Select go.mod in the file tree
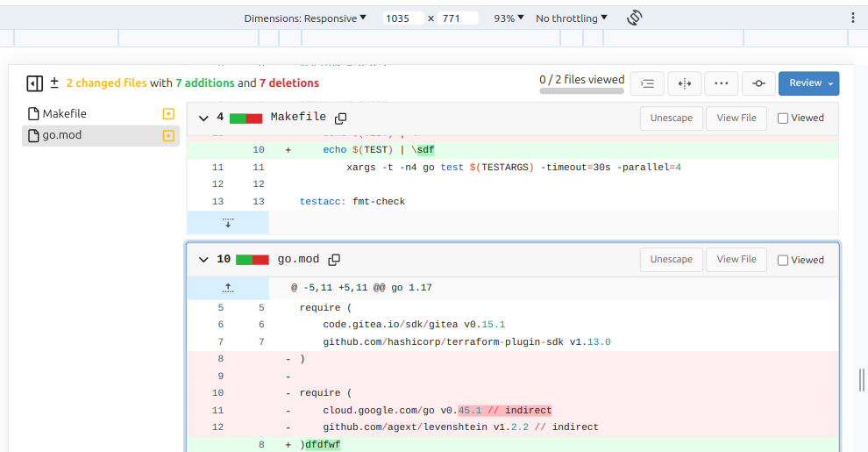Viewport: 868px width, 452px height. pyautogui.click(x=61, y=135)
